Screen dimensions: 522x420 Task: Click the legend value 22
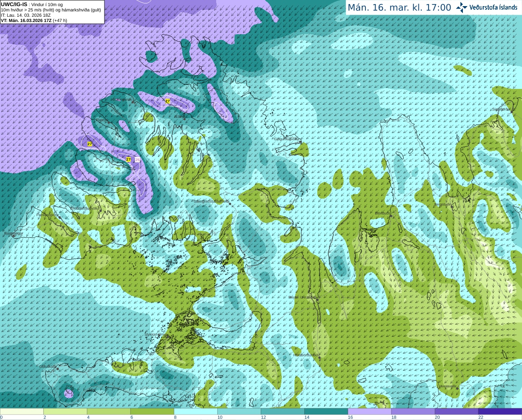pyautogui.click(x=481, y=417)
